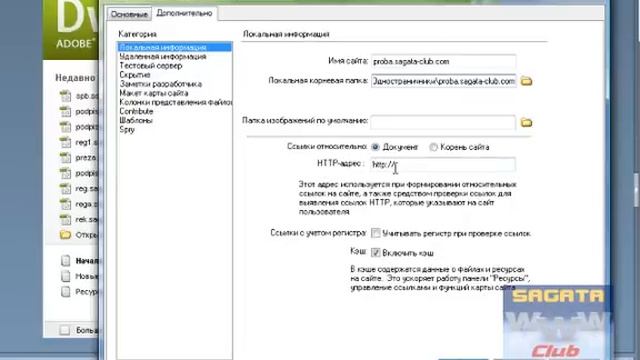Browse for the default images folder
Image resolution: width=640 pixels, height=360 pixels.
tap(526, 122)
